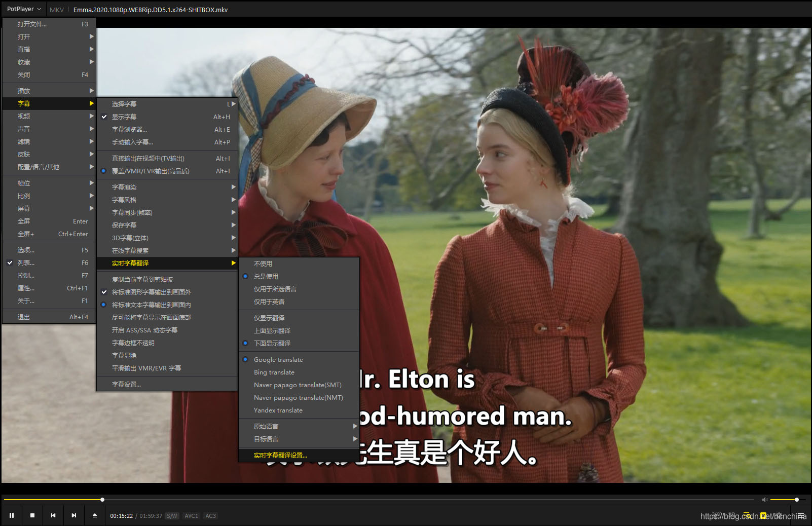The width and height of the screenshot is (812, 526).
Task: Toggle 平滑输出 VMR/EVR 字幕
Action: [167, 368]
